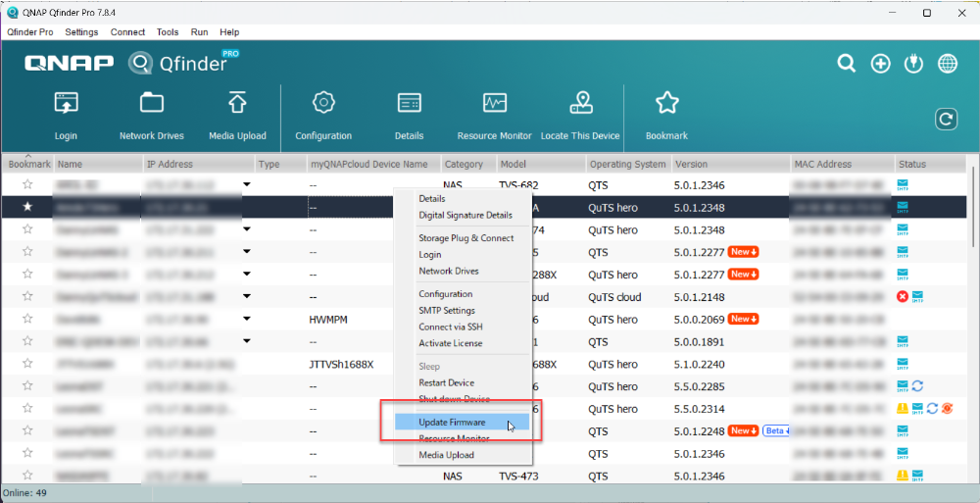Expand the IP address dropdown in first row
This screenshot has width=980, height=503.
coord(247,184)
